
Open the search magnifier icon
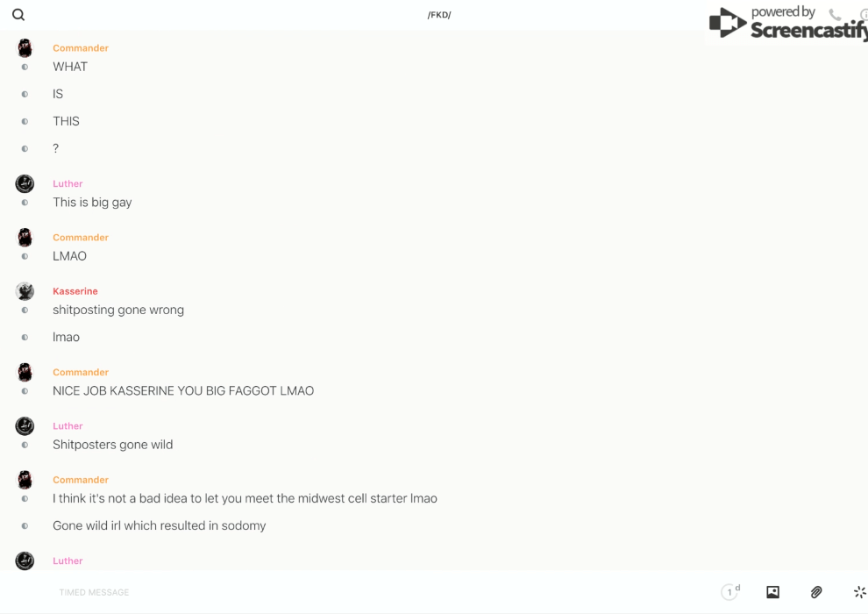point(18,15)
